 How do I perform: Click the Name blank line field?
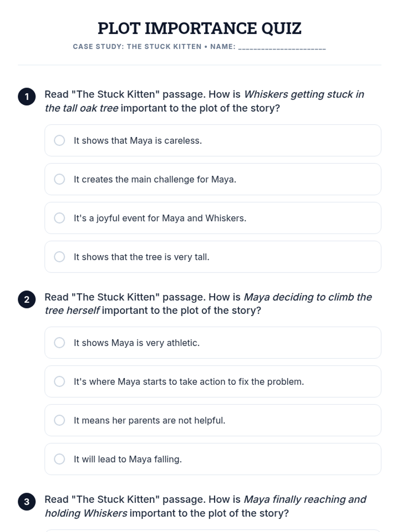(x=282, y=47)
